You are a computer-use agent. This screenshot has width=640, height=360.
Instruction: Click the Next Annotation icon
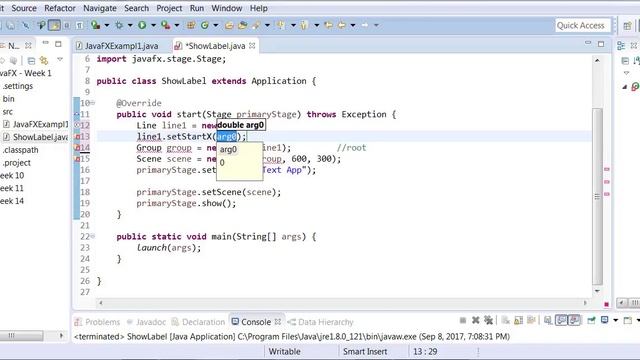tap(281, 25)
